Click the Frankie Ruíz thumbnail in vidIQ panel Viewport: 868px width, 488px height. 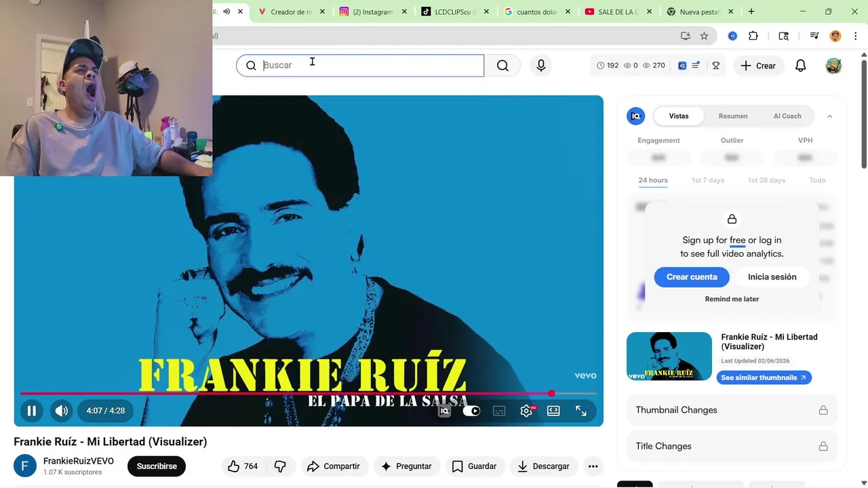tap(669, 357)
